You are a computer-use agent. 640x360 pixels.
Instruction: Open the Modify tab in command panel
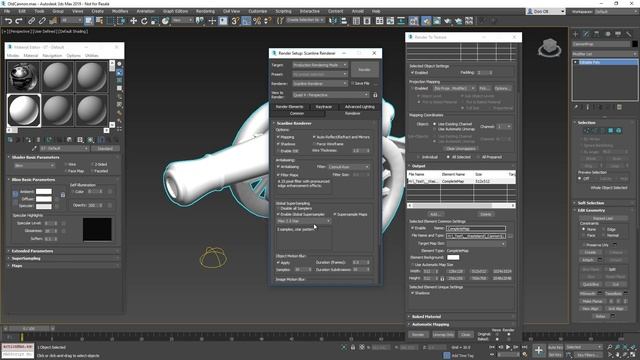(x=586, y=34)
